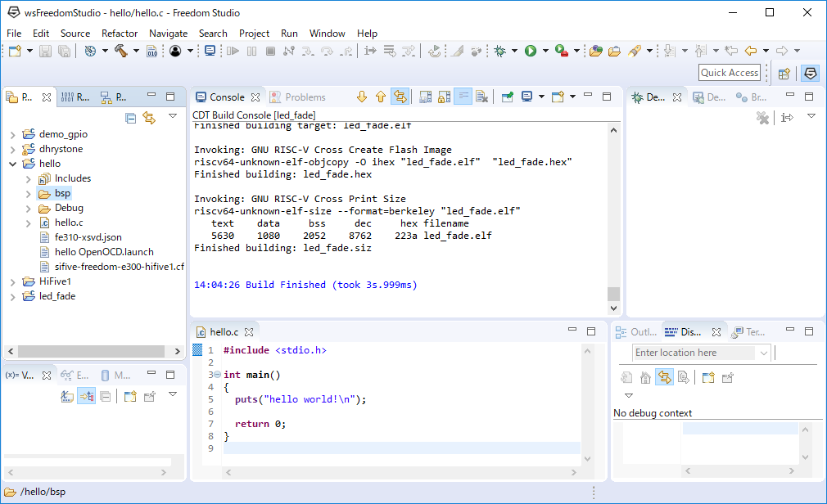Viewport: 827px width, 504px height.
Task: Collapse the hello project
Action: click(12, 164)
